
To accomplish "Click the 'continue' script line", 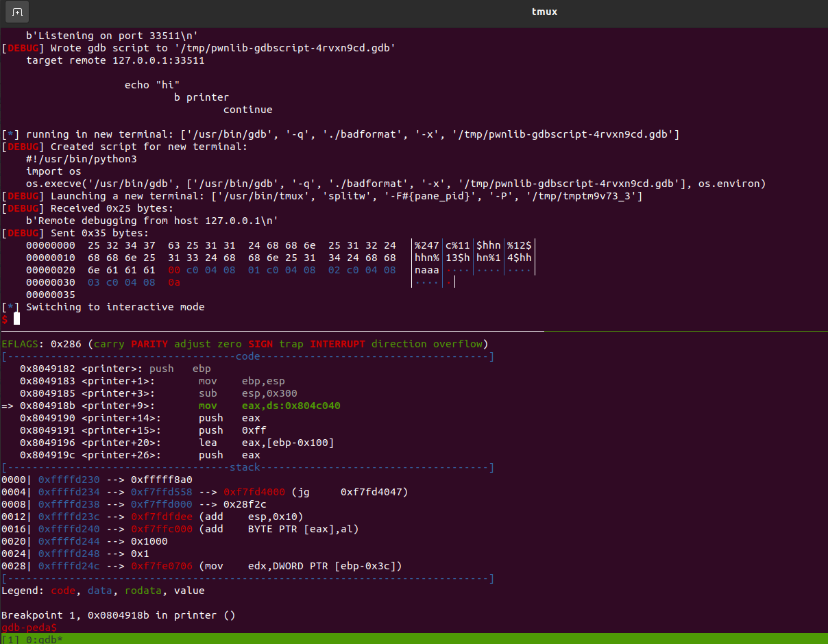I will pos(248,110).
